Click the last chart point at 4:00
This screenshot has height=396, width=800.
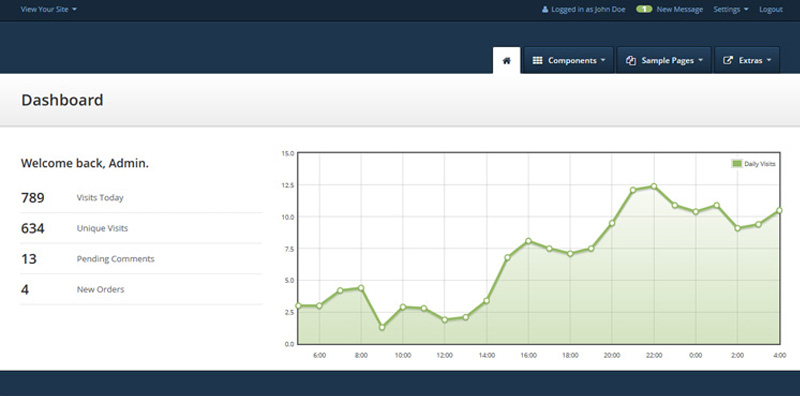coord(779,210)
